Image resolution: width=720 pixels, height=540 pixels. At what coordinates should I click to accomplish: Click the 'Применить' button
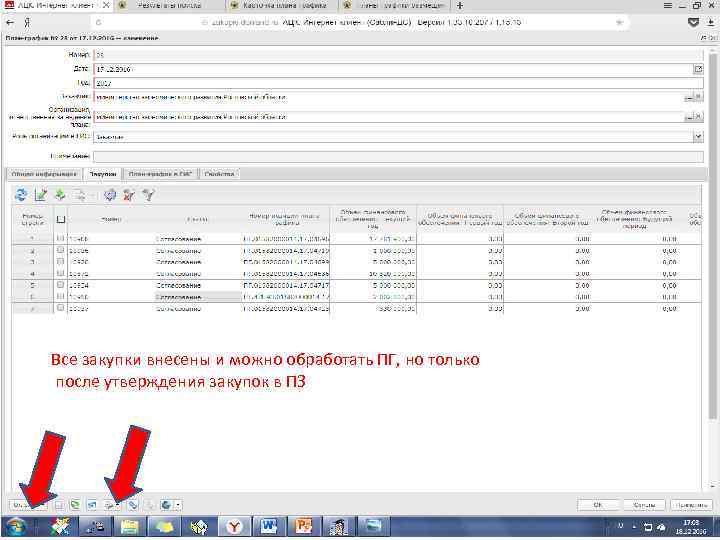point(692,505)
